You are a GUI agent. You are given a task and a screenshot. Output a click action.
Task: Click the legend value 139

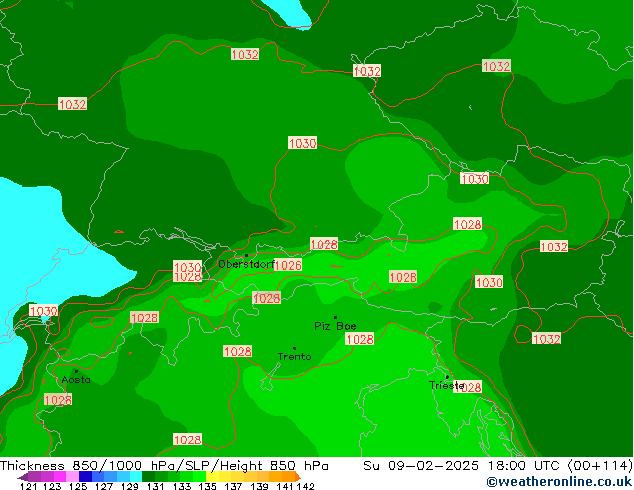coord(259,486)
